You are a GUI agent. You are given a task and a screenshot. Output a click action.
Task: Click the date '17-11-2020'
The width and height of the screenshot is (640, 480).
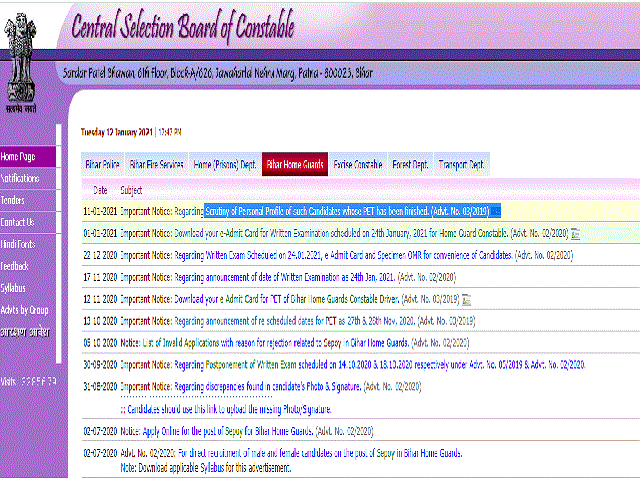[100, 278]
